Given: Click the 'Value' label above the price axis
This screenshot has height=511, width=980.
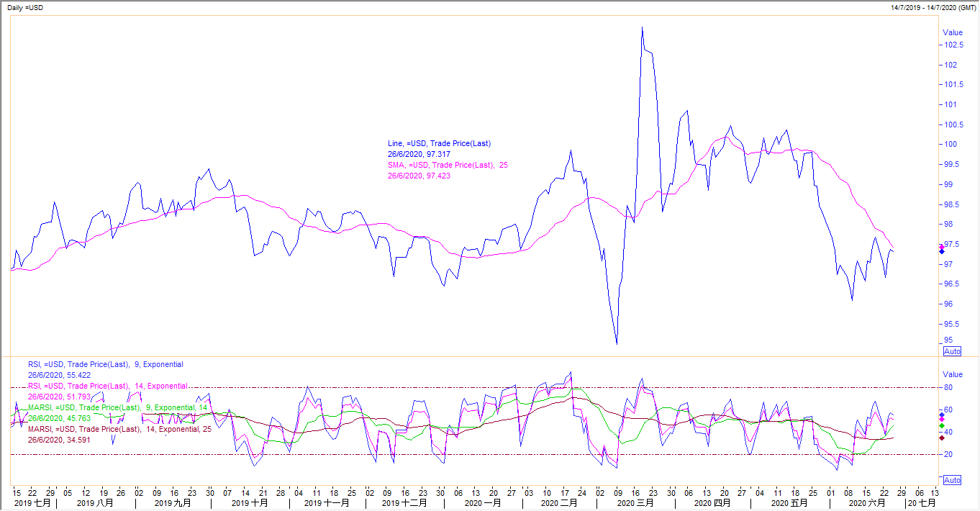Looking at the screenshot, I should click(x=953, y=32).
